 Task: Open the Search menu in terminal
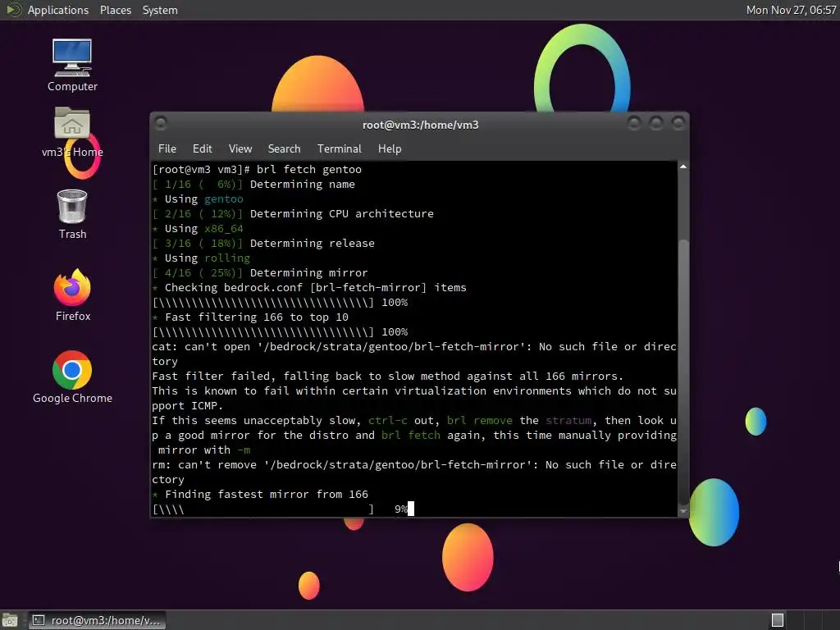point(284,148)
